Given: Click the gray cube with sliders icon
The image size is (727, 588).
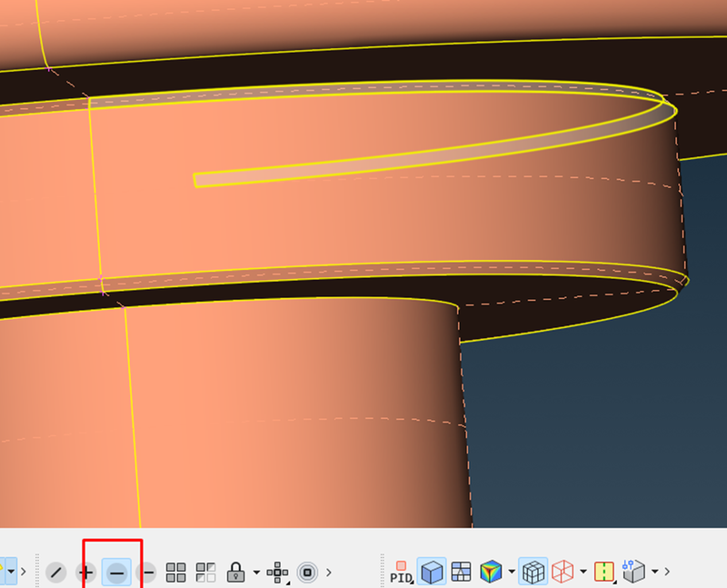Looking at the screenshot, I should (x=633, y=572).
